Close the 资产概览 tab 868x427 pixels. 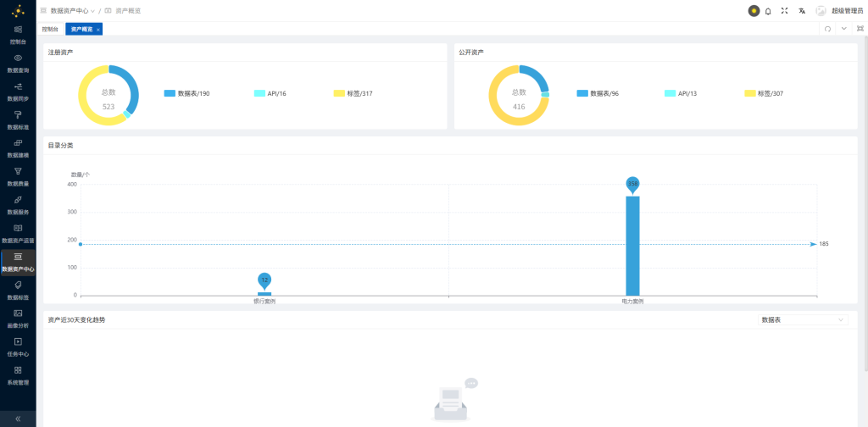(x=98, y=30)
